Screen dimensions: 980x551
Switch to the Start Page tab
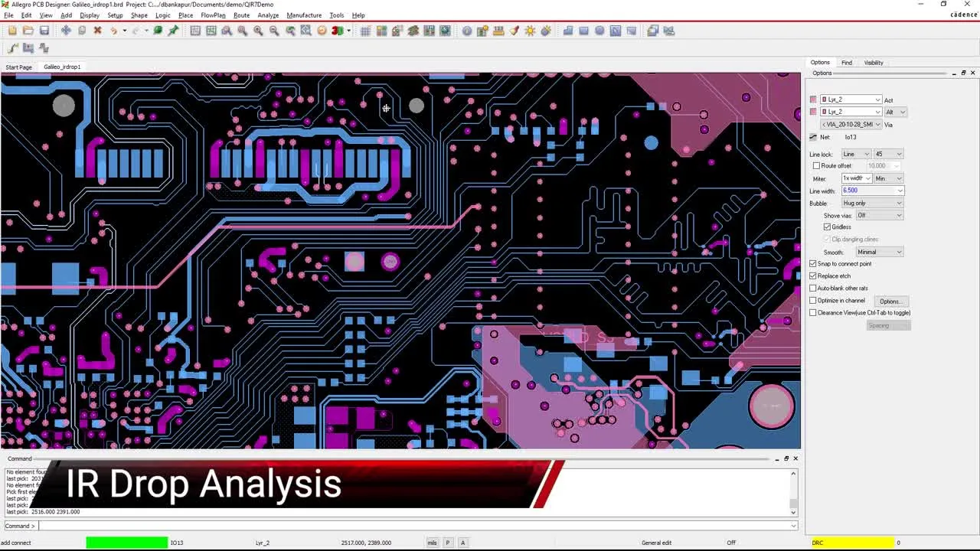(x=18, y=67)
